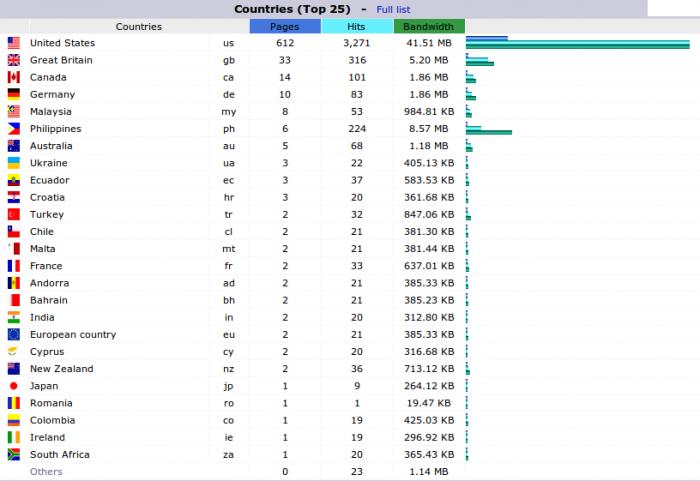This screenshot has height=481, width=700.
Task: Click the Pages column header
Action: pyautogui.click(x=285, y=26)
